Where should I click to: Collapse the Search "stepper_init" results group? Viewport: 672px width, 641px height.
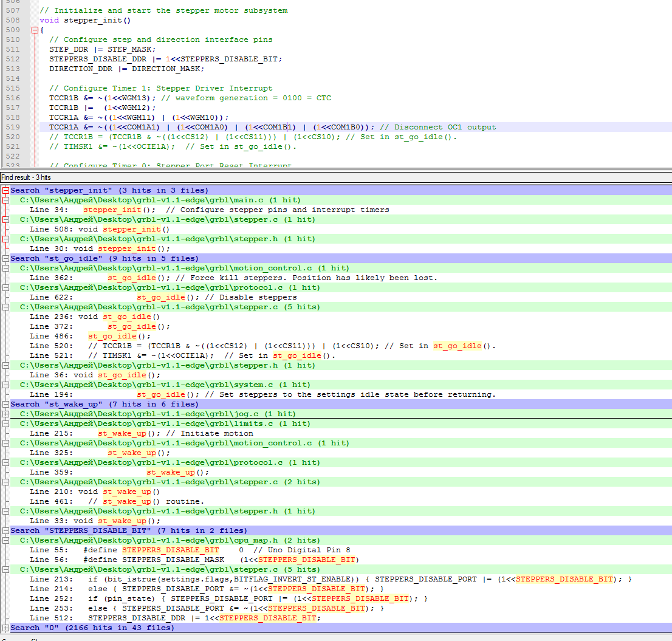point(5,190)
